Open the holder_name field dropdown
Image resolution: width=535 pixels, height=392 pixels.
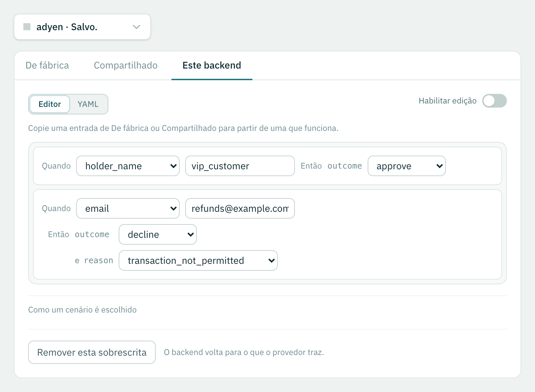pos(128,166)
